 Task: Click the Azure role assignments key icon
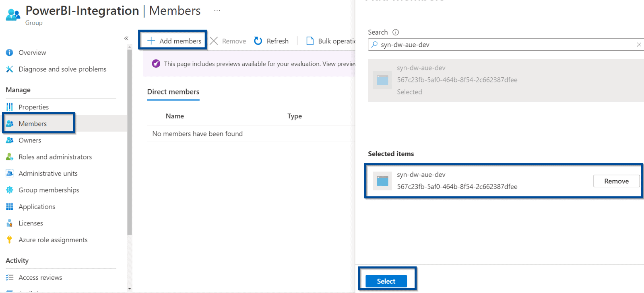pyautogui.click(x=10, y=240)
